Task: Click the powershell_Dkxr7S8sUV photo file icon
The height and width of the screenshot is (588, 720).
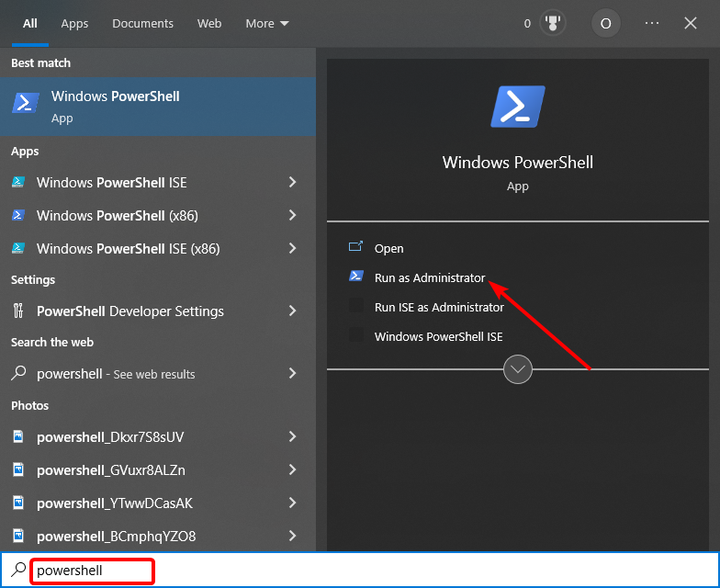Action: point(18,436)
